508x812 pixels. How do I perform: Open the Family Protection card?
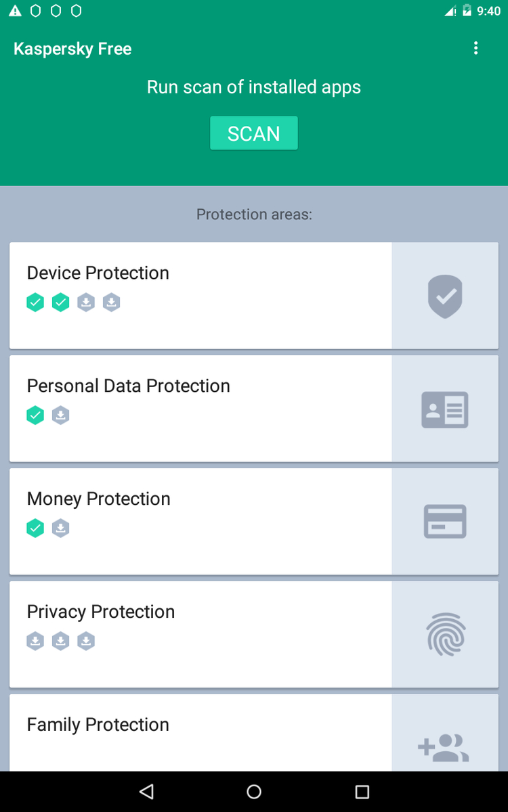(254, 733)
